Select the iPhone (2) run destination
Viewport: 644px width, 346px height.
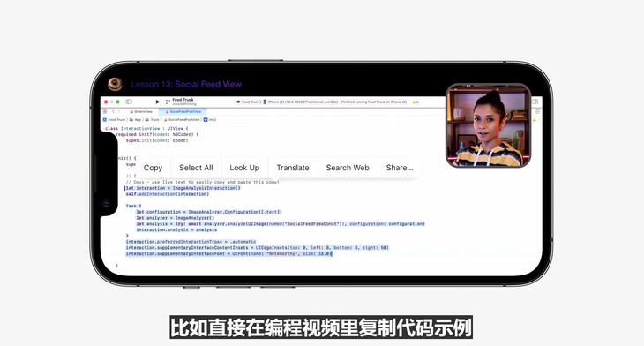tap(301, 102)
